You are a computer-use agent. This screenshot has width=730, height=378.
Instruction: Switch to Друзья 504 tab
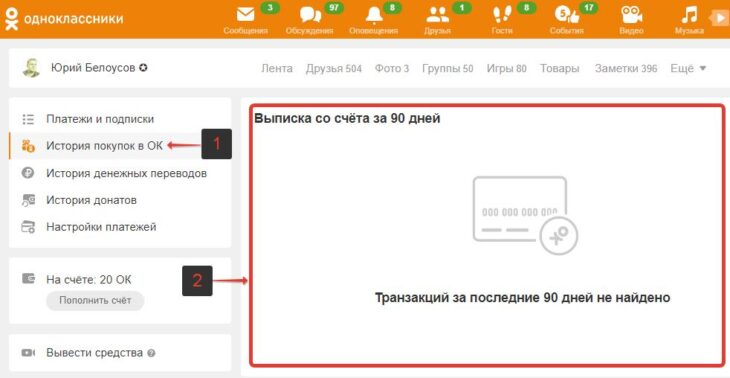(x=334, y=69)
